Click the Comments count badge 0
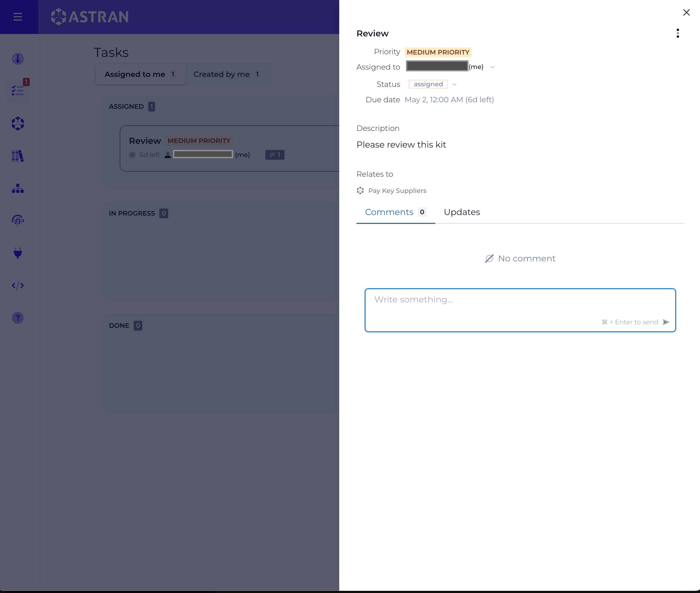The image size is (700, 593). pyautogui.click(x=422, y=212)
